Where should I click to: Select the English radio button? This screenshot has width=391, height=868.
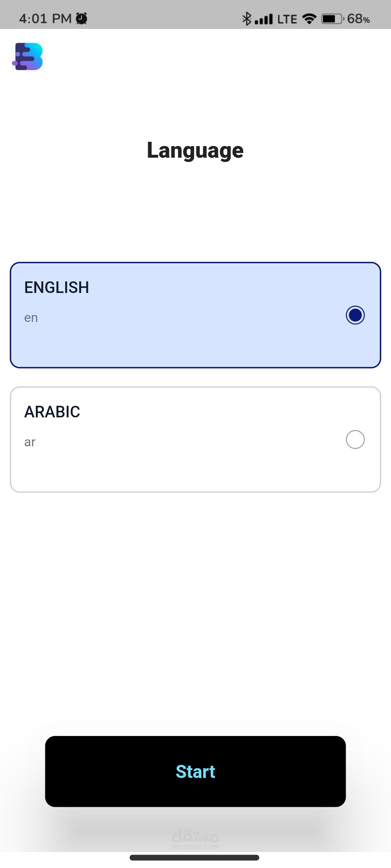tap(355, 315)
